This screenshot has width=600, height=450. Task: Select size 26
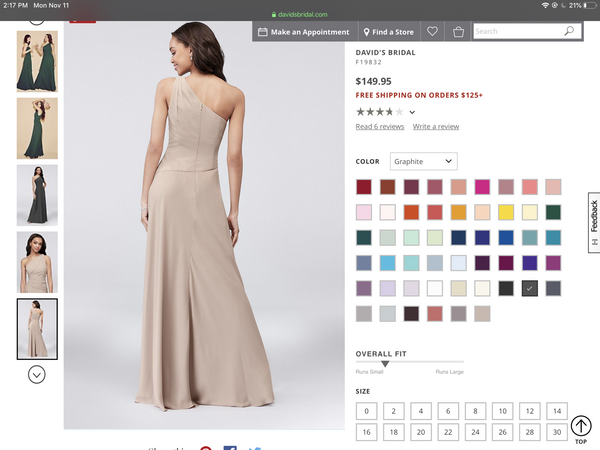pos(502,432)
